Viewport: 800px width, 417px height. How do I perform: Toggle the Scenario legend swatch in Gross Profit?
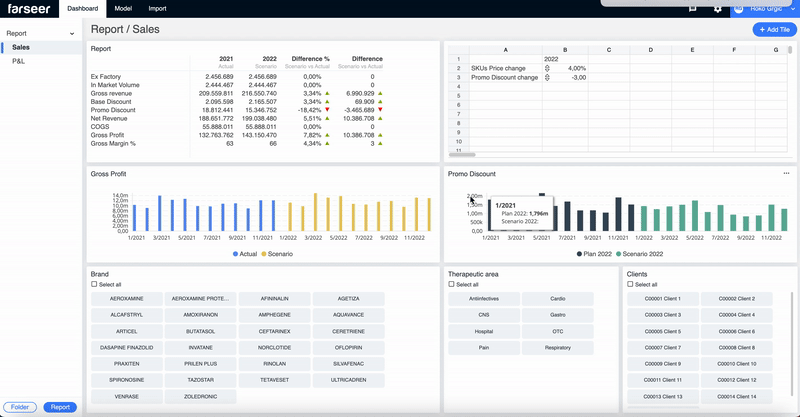[x=264, y=254]
